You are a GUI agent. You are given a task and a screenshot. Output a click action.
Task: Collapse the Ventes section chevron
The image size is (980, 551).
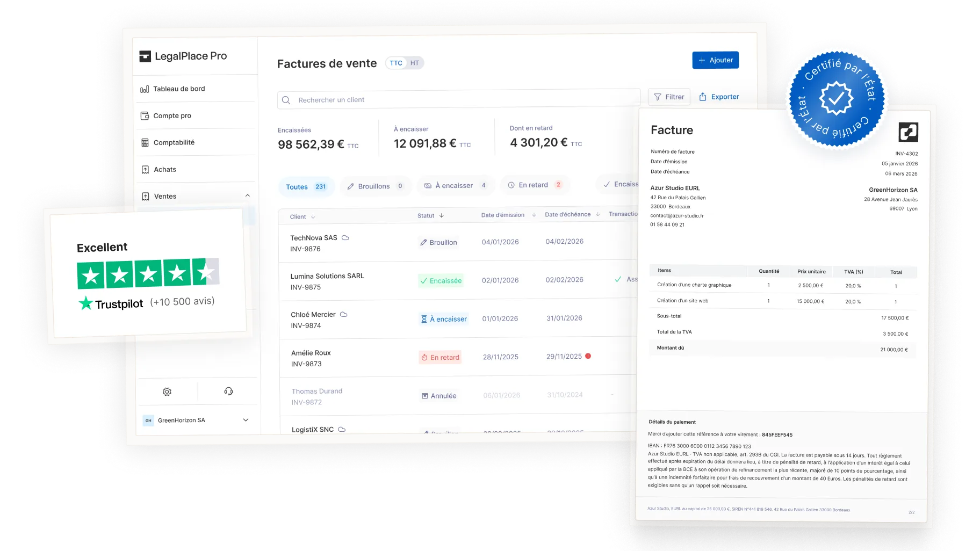248,195
